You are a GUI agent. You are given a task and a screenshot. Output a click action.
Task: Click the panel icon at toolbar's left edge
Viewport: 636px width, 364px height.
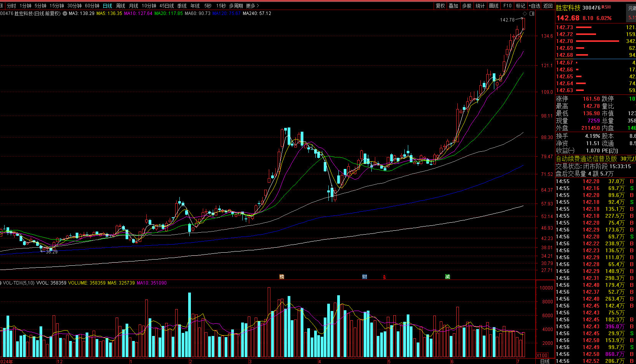pyautogui.click(x=2, y=6)
